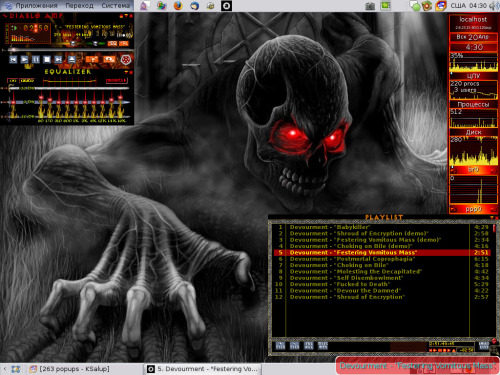Click the ppp0 network label
The height and width of the screenshot is (375, 500).
tap(473, 209)
